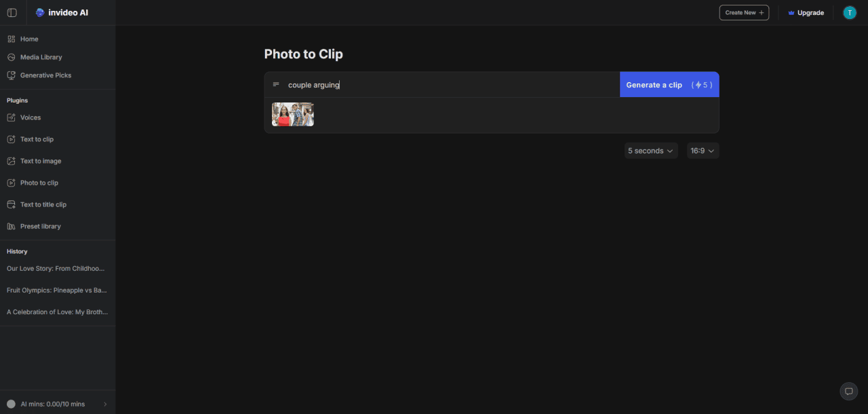Viewport: 868px width, 414px height.
Task: Open Home from the sidebar
Action: point(29,39)
